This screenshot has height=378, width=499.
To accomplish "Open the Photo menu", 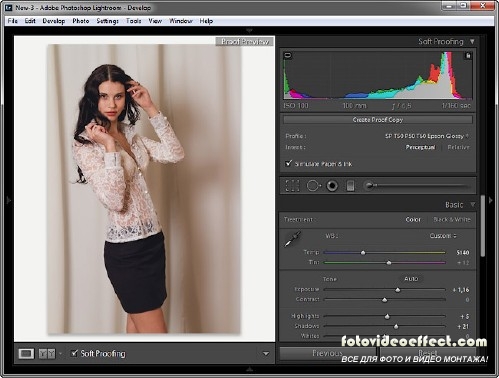I will click(x=81, y=21).
